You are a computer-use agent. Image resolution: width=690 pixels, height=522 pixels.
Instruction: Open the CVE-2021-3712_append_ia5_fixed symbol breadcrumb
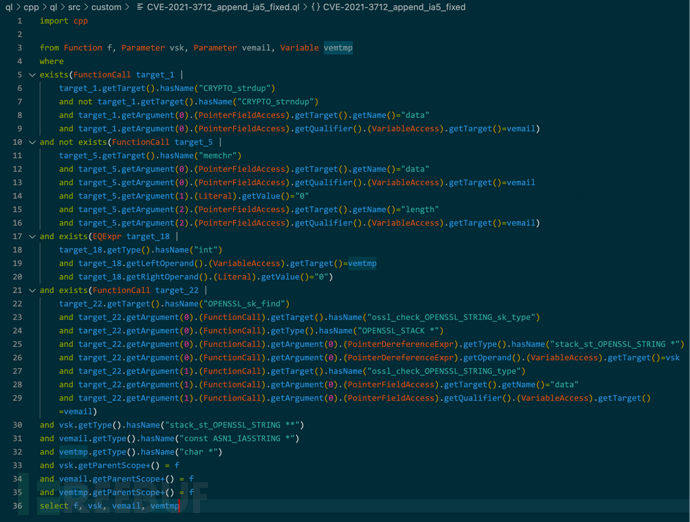pos(394,7)
